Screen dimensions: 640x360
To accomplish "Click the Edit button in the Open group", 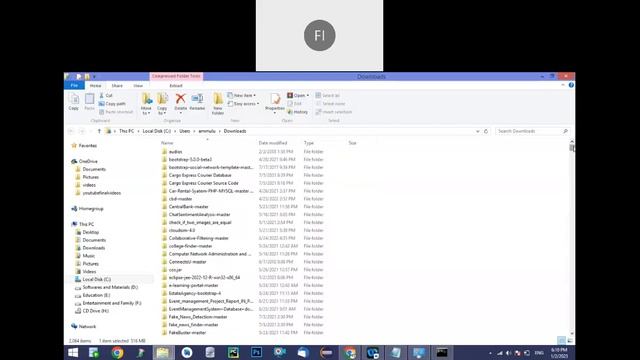I will (294, 104).
